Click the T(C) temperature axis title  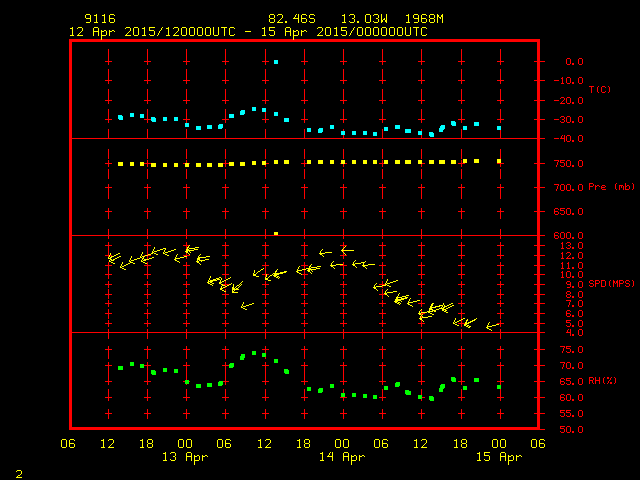[x=600, y=89]
